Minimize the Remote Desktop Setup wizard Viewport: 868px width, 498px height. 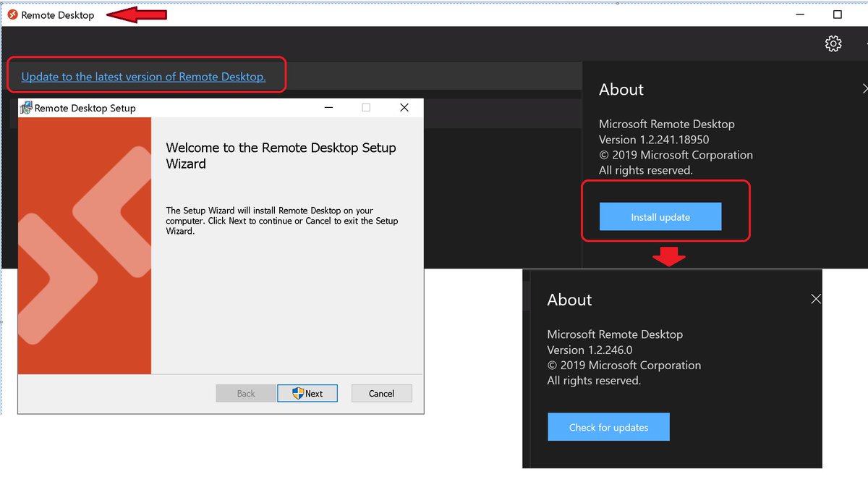(329, 108)
